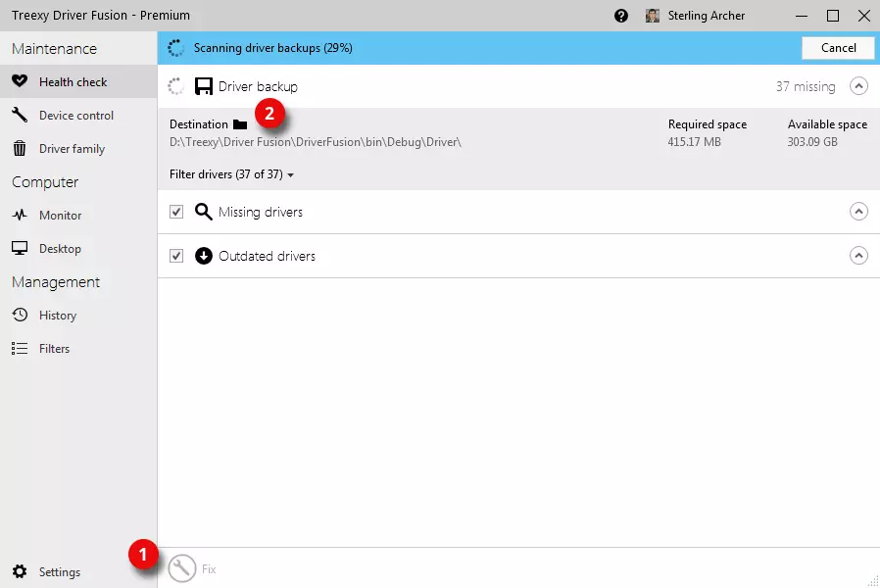The width and height of the screenshot is (880, 588).
Task: Click the download arrow Outdated drivers icon
Action: click(204, 256)
